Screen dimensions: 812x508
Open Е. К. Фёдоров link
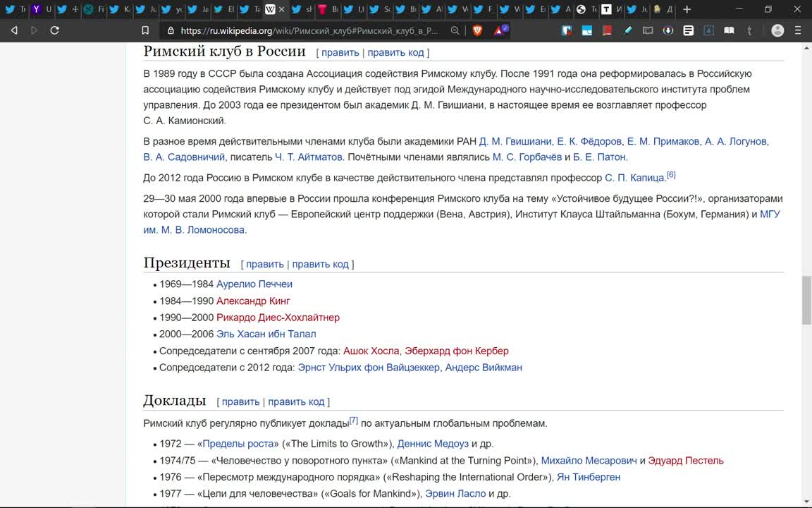point(589,142)
